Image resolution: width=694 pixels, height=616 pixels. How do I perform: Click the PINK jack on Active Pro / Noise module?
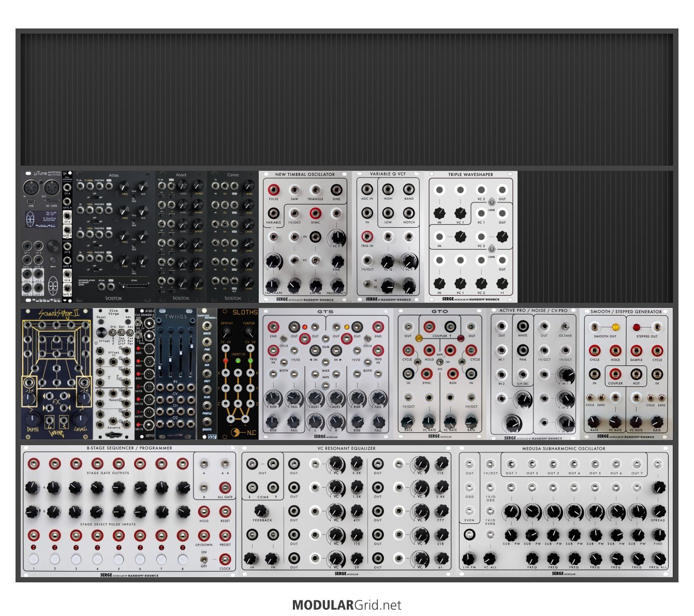(523, 350)
